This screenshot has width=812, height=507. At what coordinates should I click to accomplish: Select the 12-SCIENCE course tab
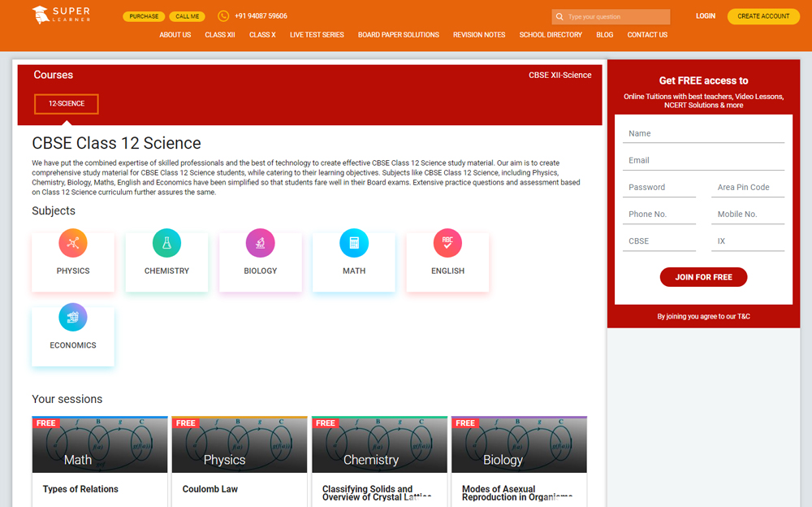[x=67, y=104]
